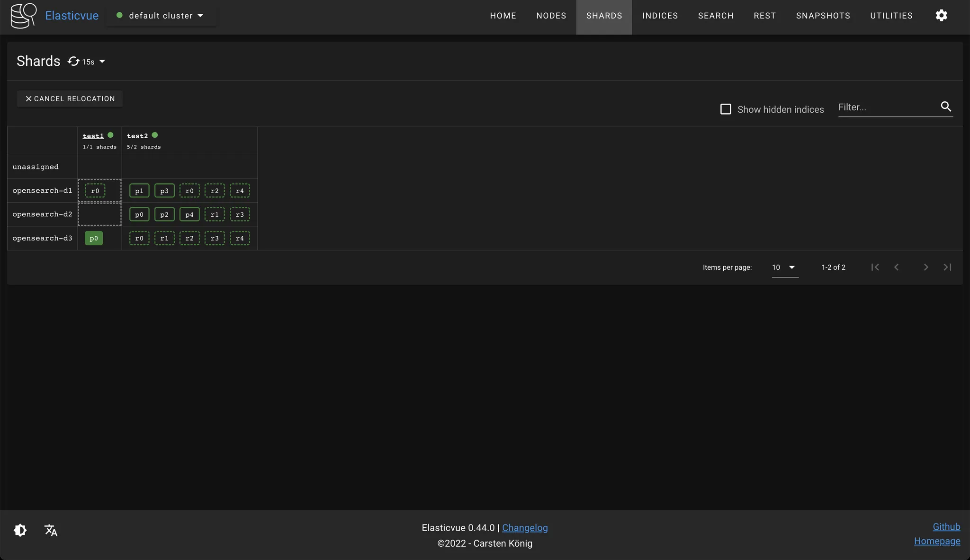
Task: Go to the first page icon
Action: 875,267
